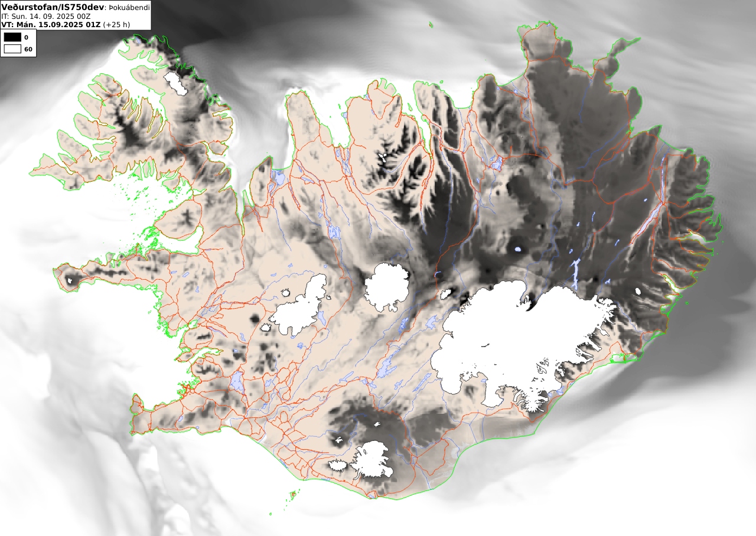
Task: Click the legend value '0'
Action: pyautogui.click(x=26, y=37)
